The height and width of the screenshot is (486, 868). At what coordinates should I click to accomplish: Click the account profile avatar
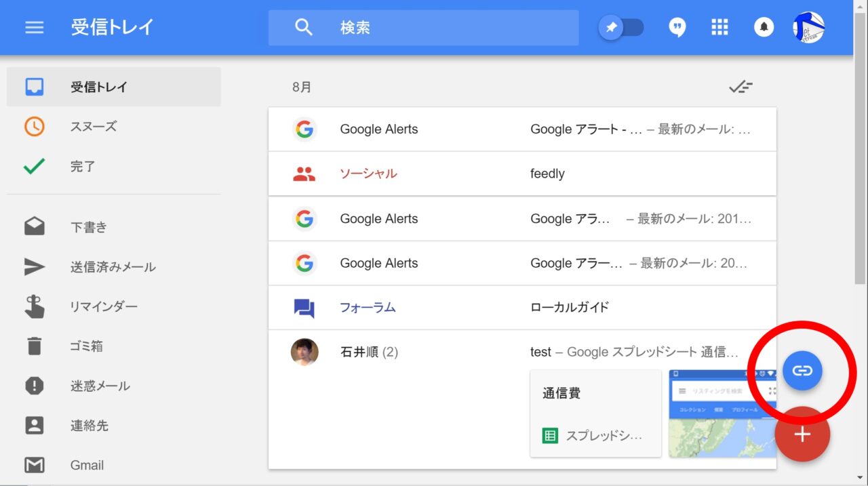point(808,28)
